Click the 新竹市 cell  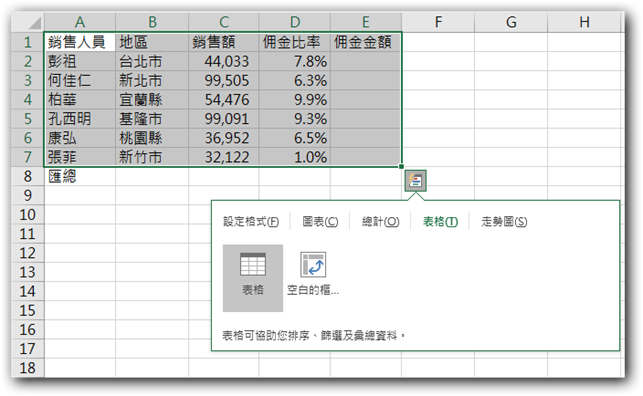[152, 157]
